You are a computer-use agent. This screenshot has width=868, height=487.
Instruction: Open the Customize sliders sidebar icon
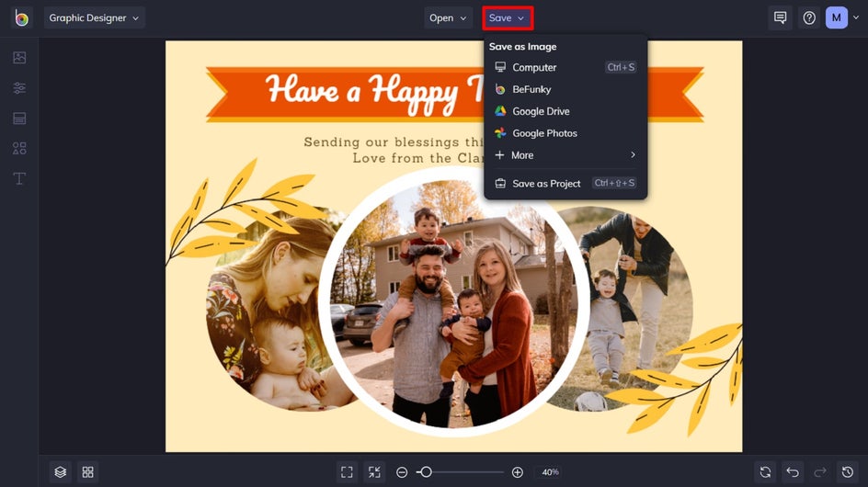click(19, 88)
